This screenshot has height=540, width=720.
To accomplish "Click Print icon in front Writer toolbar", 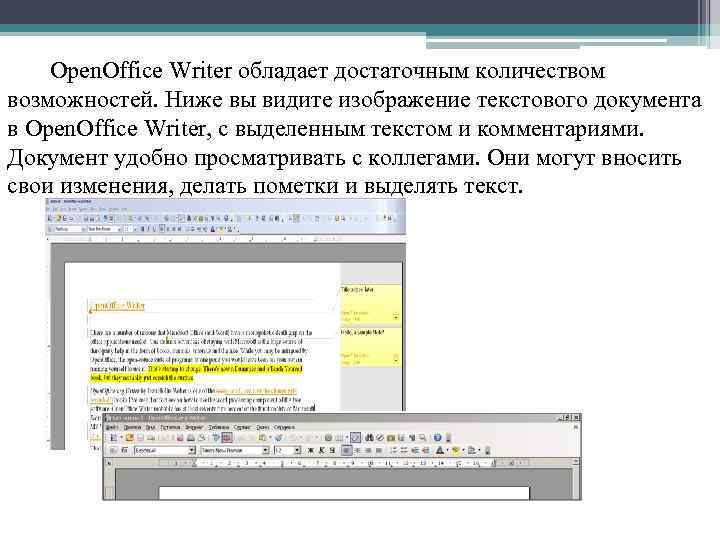I will (x=191, y=438).
